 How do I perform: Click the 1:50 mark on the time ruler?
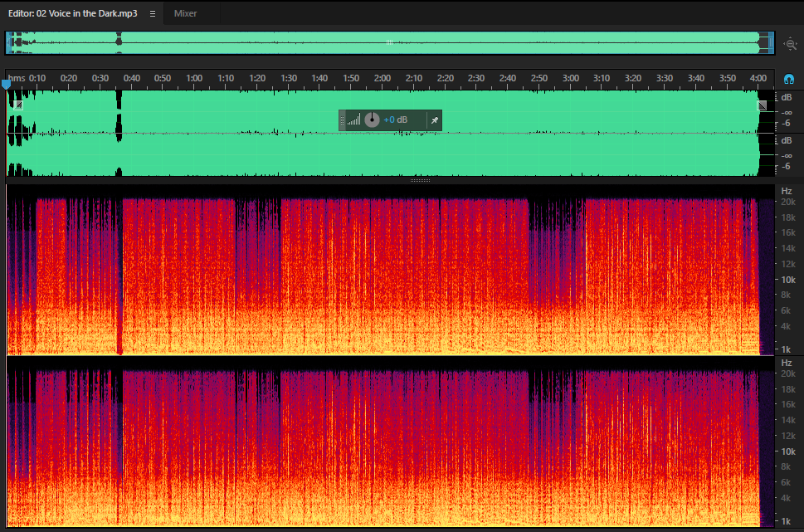click(x=351, y=79)
